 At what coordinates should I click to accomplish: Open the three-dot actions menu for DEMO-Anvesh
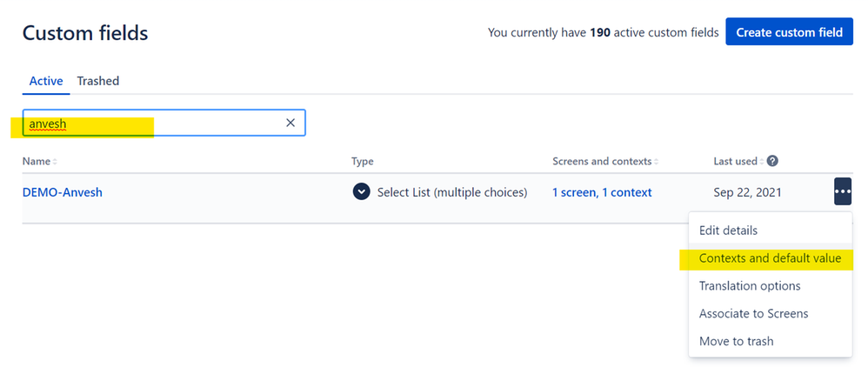click(843, 191)
